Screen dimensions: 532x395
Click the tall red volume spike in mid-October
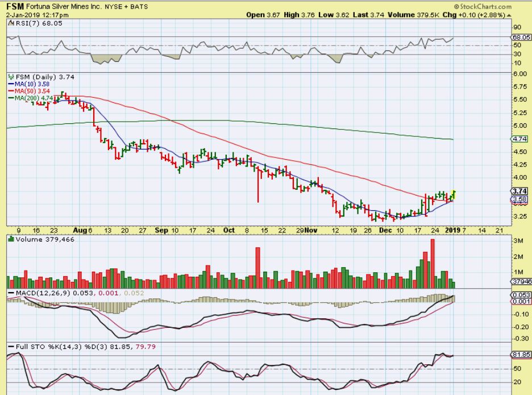point(257,268)
